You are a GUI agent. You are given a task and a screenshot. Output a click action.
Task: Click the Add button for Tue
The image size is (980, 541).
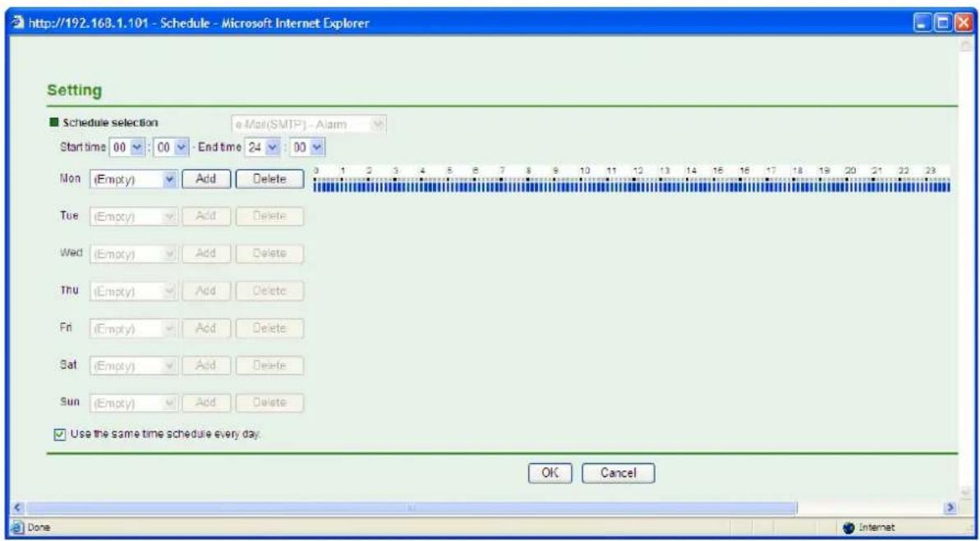(x=206, y=216)
